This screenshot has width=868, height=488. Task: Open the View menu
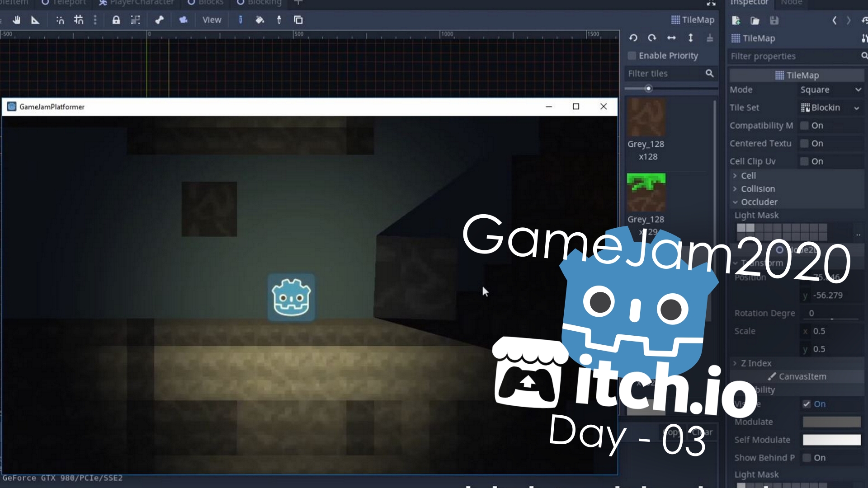tap(212, 20)
